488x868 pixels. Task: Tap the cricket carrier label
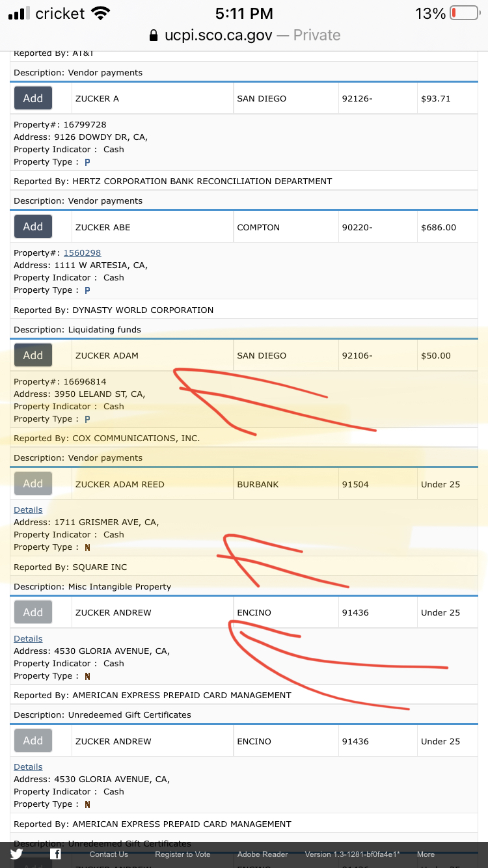[x=61, y=13]
